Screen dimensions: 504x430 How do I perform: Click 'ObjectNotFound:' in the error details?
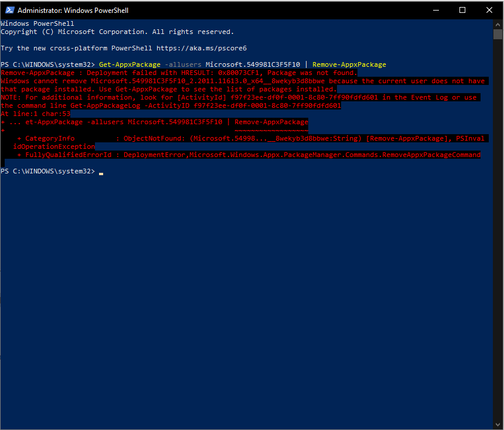tap(154, 138)
